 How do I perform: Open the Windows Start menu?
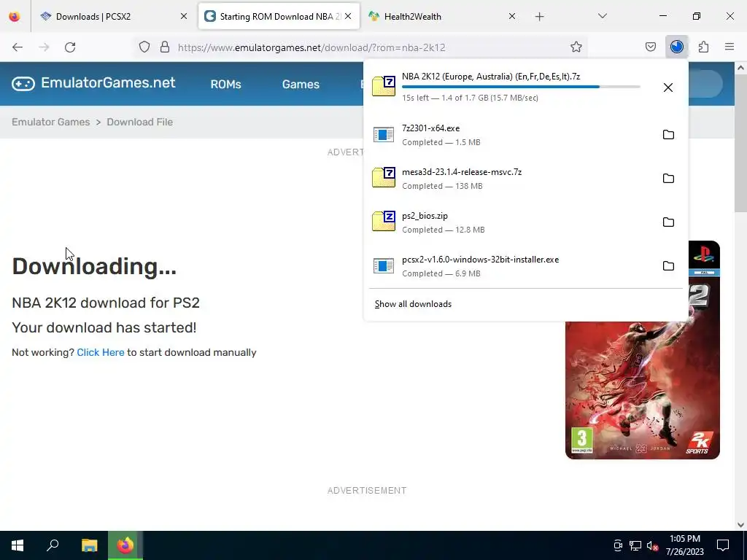pos(18,545)
